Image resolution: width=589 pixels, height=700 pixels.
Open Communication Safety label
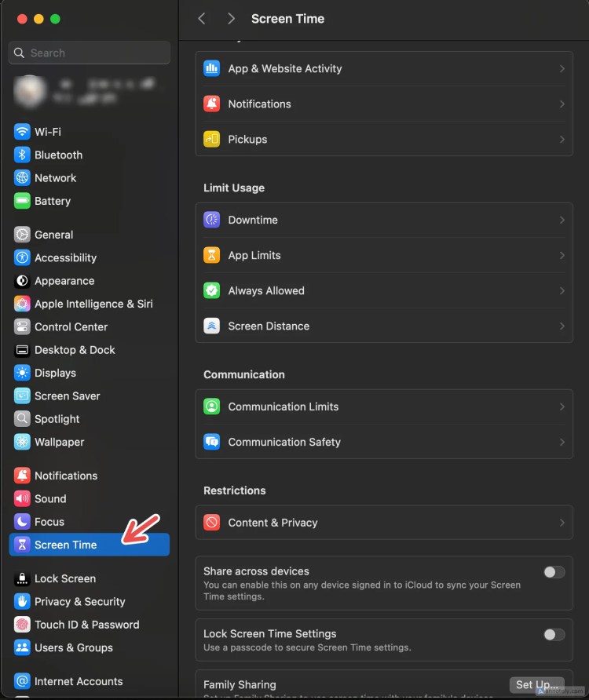(x=284, y=442)
